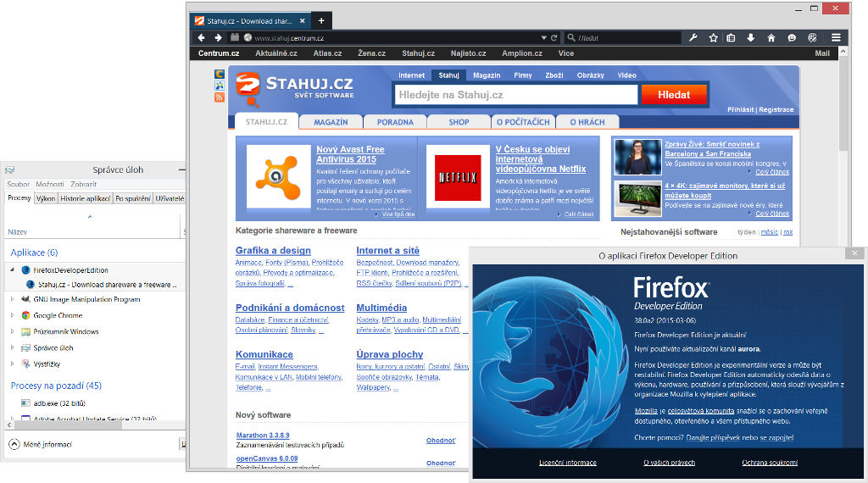Image resolution: width=868 pixels, height=483 pixels.
Task: Click the Firefox Hledat search box
Action: [x=623, y=37]
